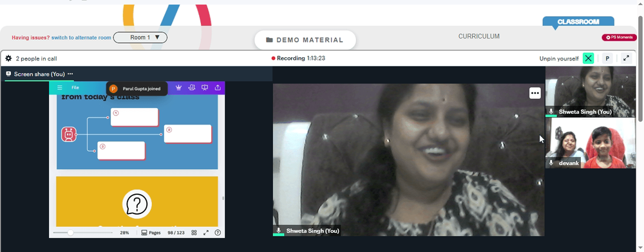Click the Unpin yourself label
This screenshot has height=252, width=644.
(559, 59)
